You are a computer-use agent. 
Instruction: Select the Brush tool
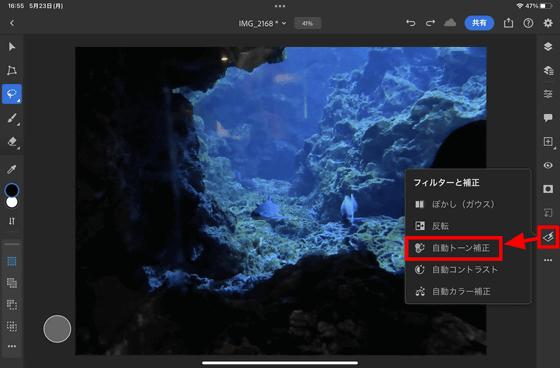click(x=12, y=118)
